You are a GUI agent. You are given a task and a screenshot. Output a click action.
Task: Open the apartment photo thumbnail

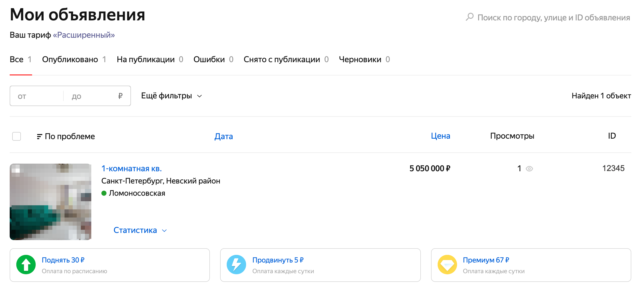click(x=50, y=202)
